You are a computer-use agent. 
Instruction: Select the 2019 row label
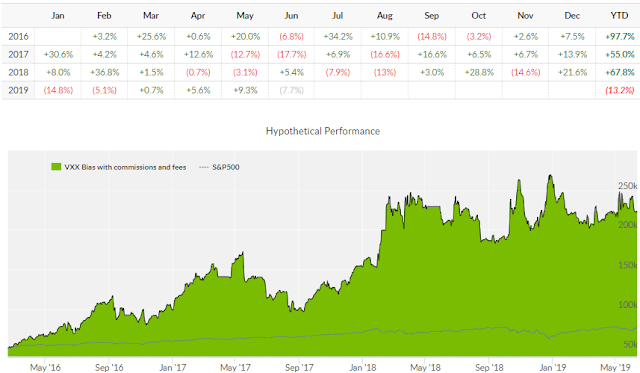click(18, 90)
